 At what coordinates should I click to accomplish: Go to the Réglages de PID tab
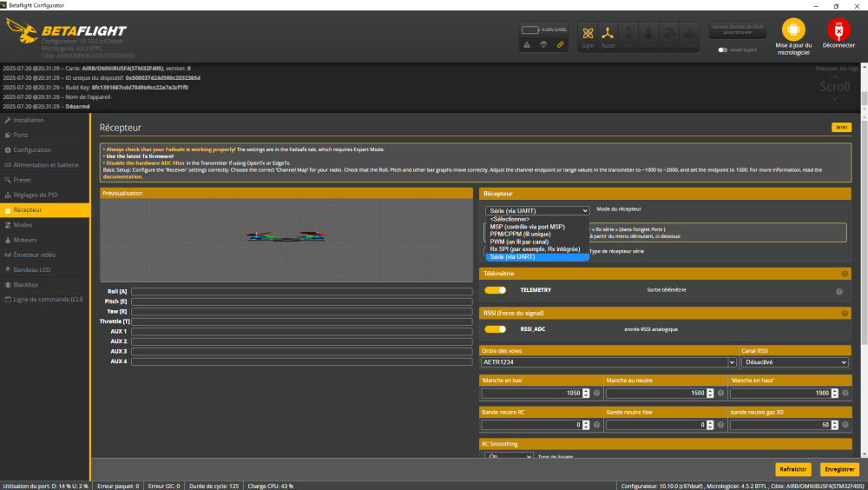click(x=35, y=195)
